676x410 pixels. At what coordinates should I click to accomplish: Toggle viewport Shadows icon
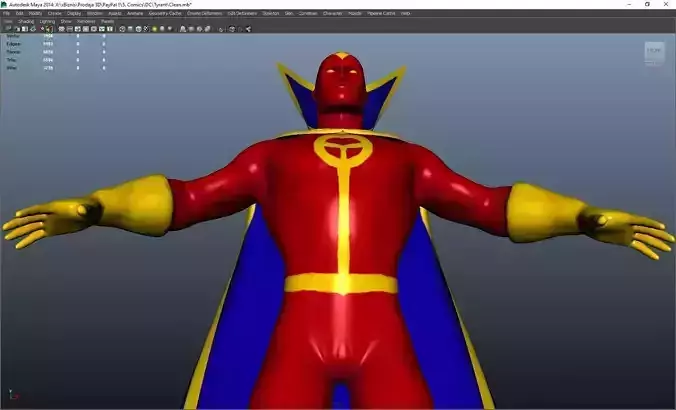(x=170, y=29)
